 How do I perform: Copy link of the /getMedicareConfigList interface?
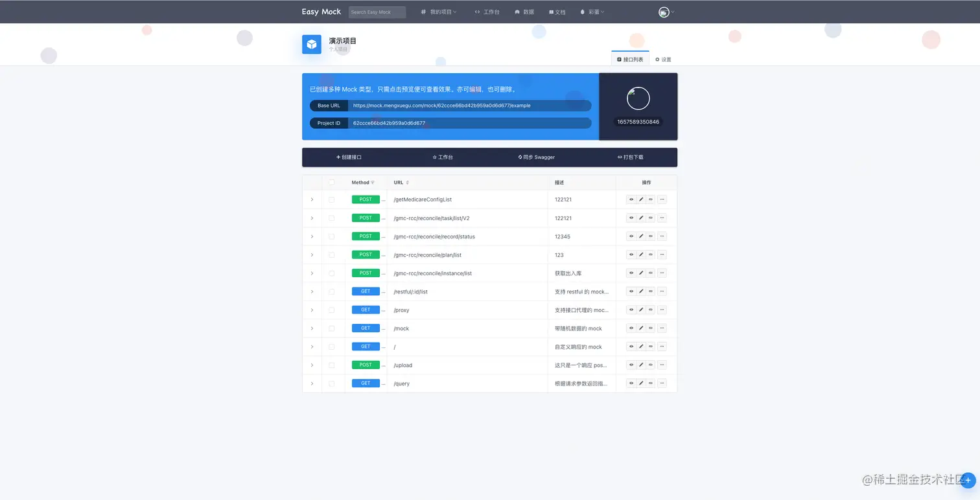click(x=651, y=199)
